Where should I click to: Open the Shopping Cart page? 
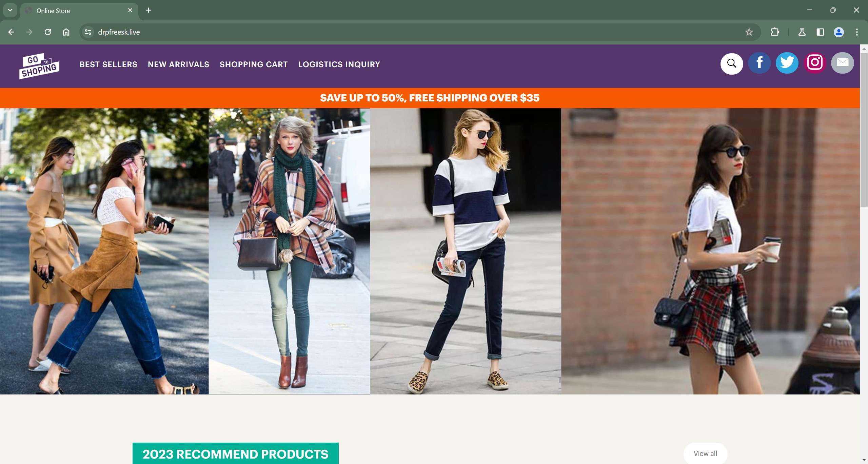[254, 64]
